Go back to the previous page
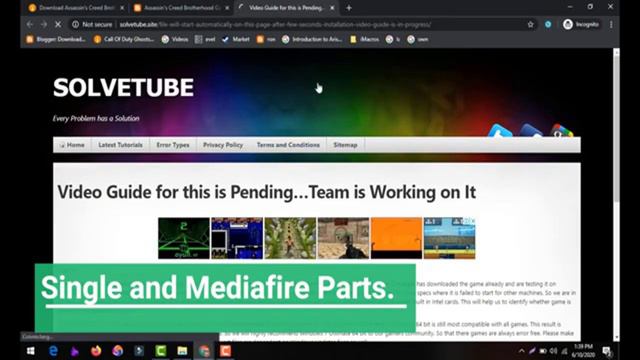 [30, 24]
